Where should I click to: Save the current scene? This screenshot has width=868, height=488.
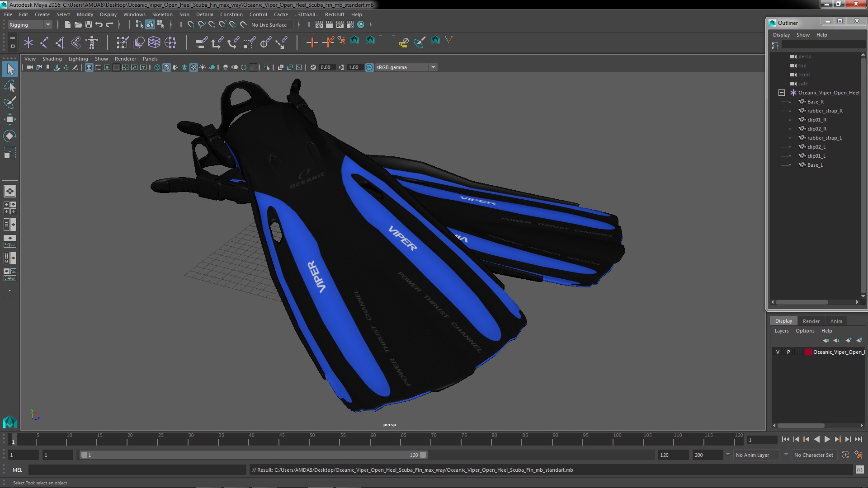(x=88, y=24)
